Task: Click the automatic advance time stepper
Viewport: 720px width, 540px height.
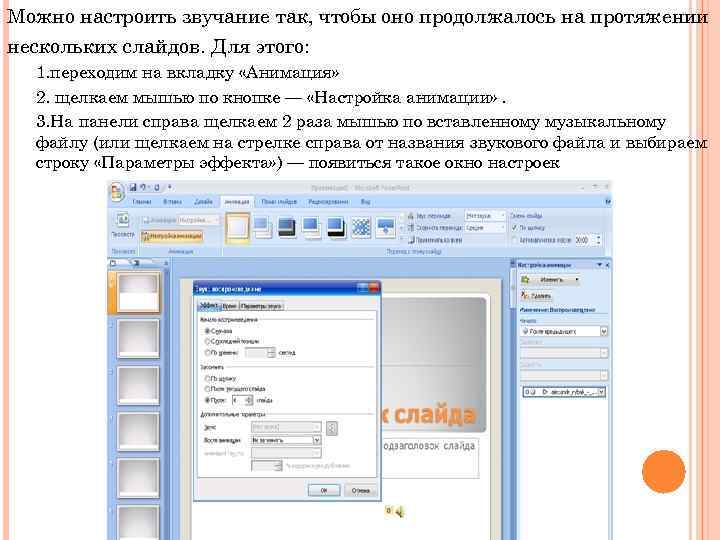Action: pyautogui.click(x=598, y=240)
